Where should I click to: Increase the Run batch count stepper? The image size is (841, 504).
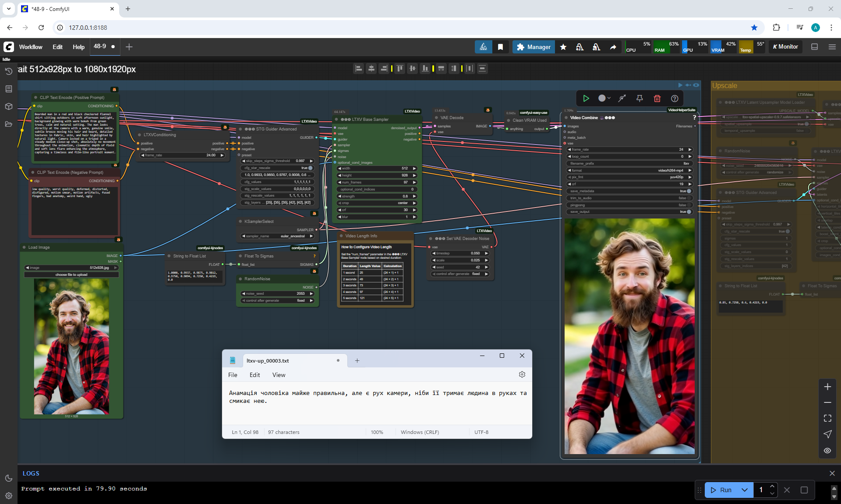[x=772, y=486]
